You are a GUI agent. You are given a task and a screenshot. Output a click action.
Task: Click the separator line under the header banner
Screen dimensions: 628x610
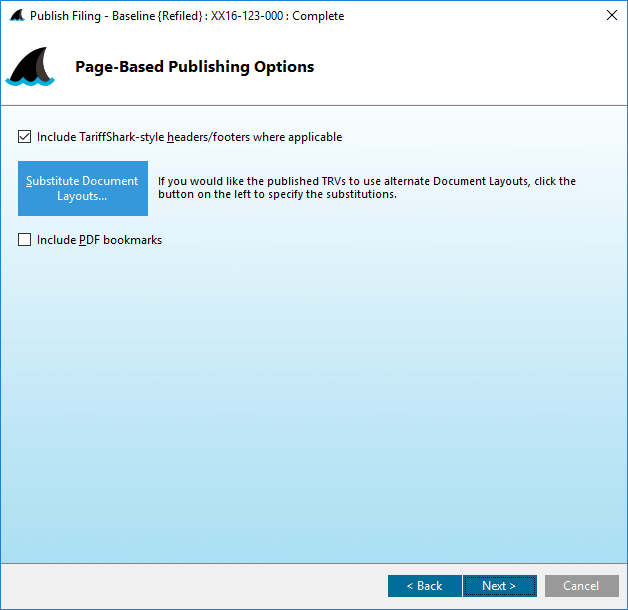click(314, 105)
